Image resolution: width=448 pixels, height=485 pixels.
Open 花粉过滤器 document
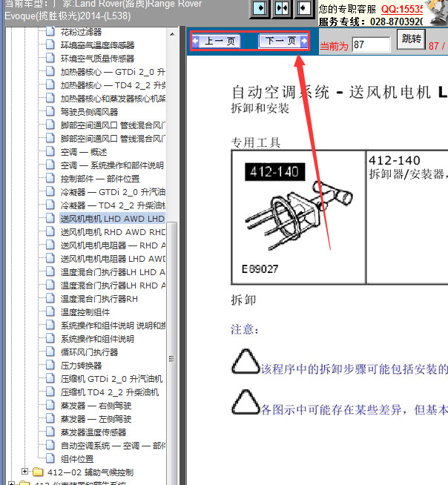point(81,32)
